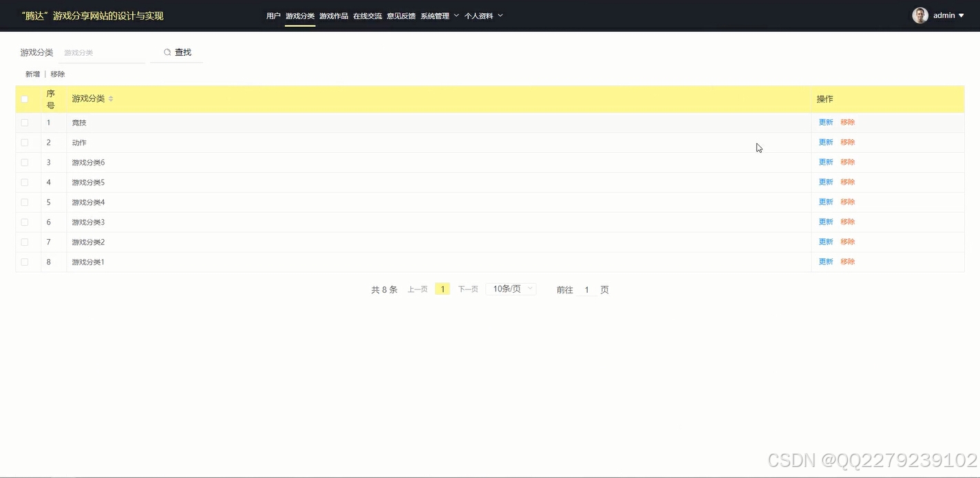
Task: Open the 10条/页 page size dropdown
Action: [511, 289]
